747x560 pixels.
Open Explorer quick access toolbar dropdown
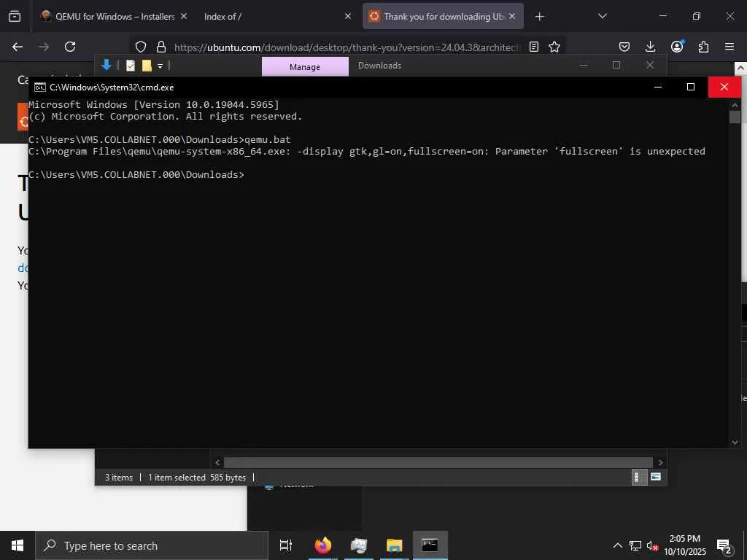[160, 66]
